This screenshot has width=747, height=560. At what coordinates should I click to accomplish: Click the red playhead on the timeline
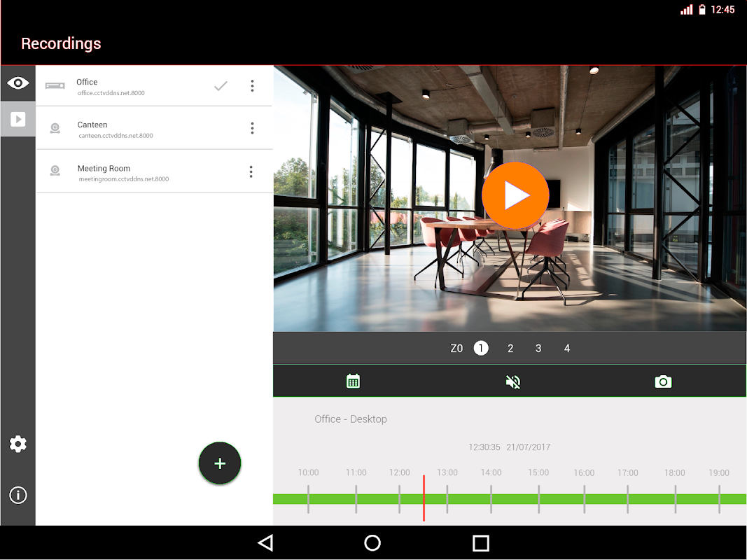click(x=424, y=498)
